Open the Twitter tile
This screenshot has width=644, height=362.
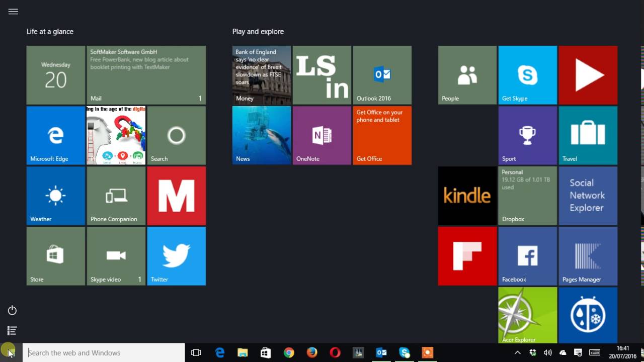[177, 256]
